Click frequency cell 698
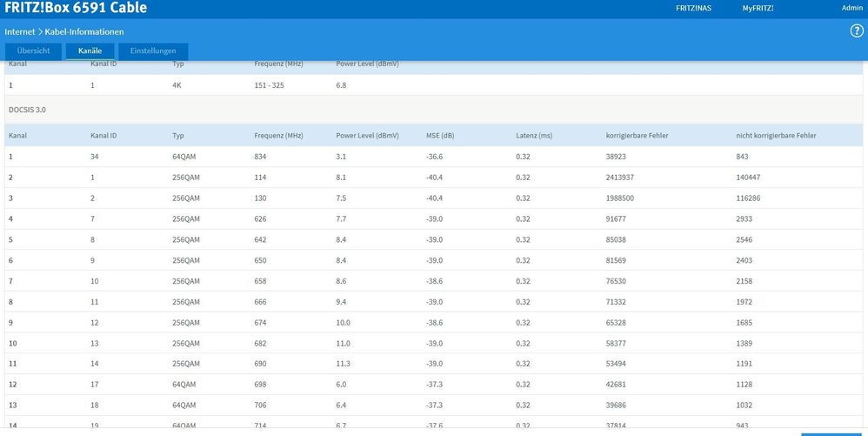Viewport: 868px width, 436px height. click(260, 384)
